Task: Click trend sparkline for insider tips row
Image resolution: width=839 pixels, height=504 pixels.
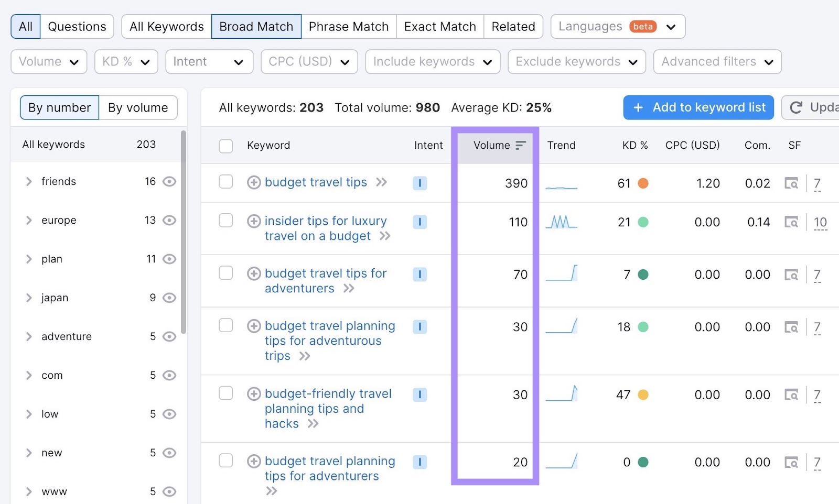Action: (561, 222)
